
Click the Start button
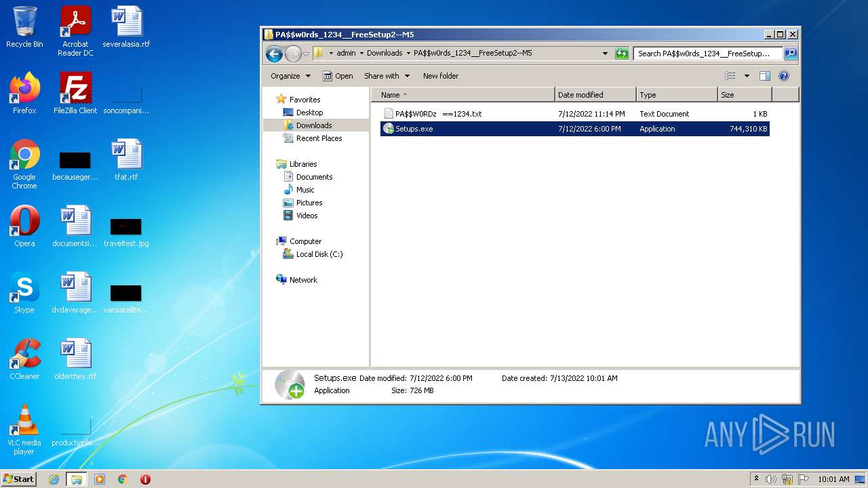19,479
